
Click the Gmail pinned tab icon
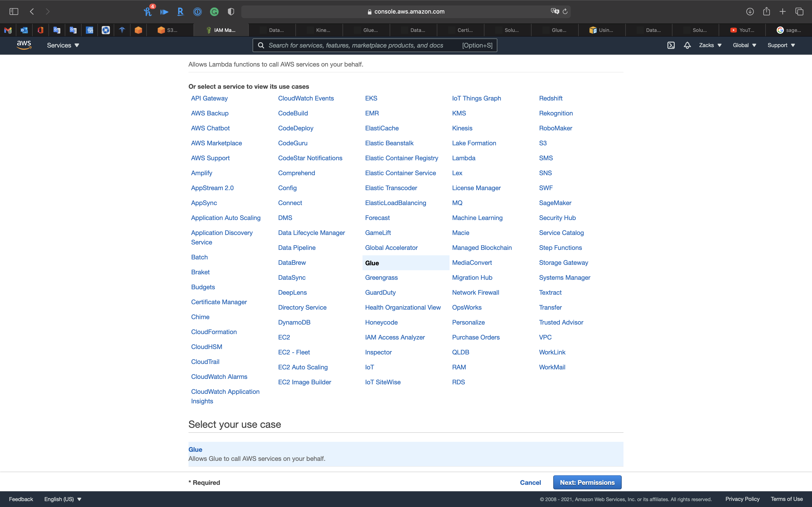point(8,30)
